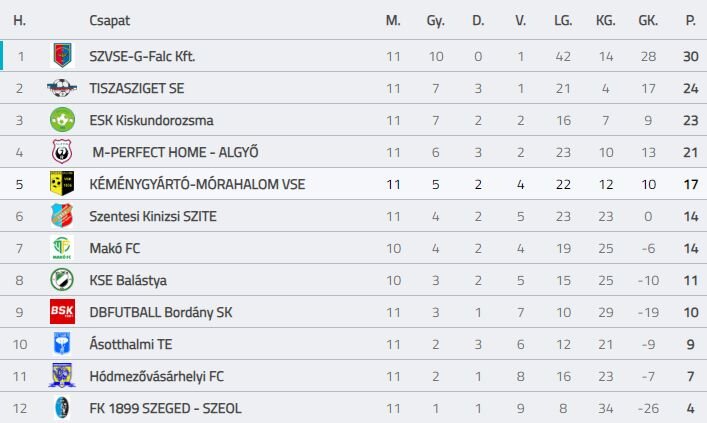Image resolution: width=707 pixels, height=423 pixels.
Task: Click the red BSK Bordány logo
Action: click(x=62, y=312)
